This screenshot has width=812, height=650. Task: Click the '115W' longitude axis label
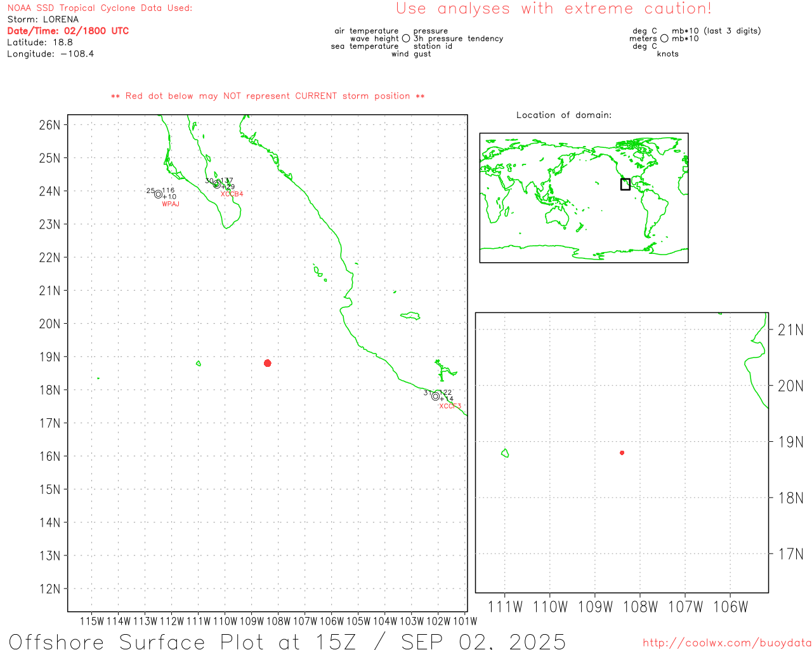click(x=92, y=621)
